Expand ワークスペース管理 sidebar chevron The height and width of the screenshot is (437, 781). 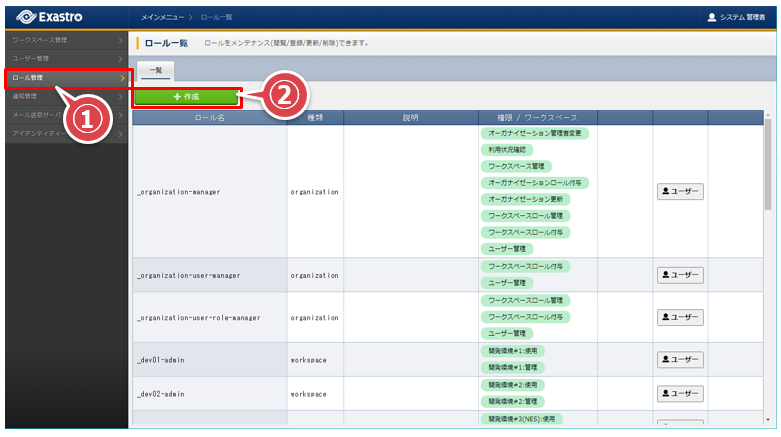tap(121, 40)
